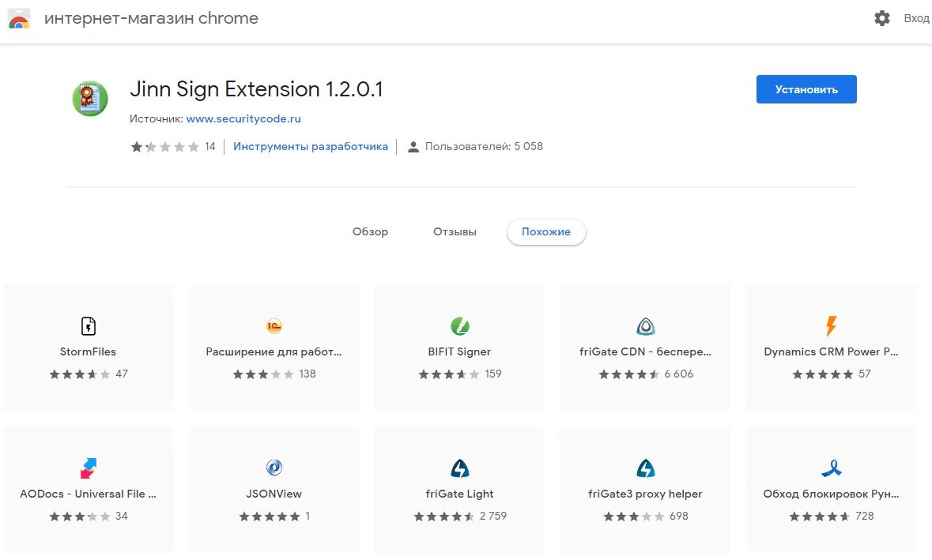
Task: Click the 1C extension count 138
Action: coord(308,374)
